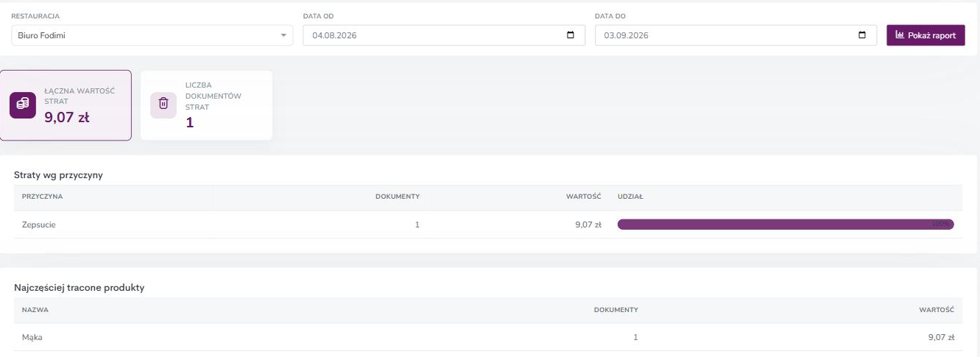Screen dimensions: 980x357
Task: Sort reasons table by Dokumenty header
Action: pos(398,197)
